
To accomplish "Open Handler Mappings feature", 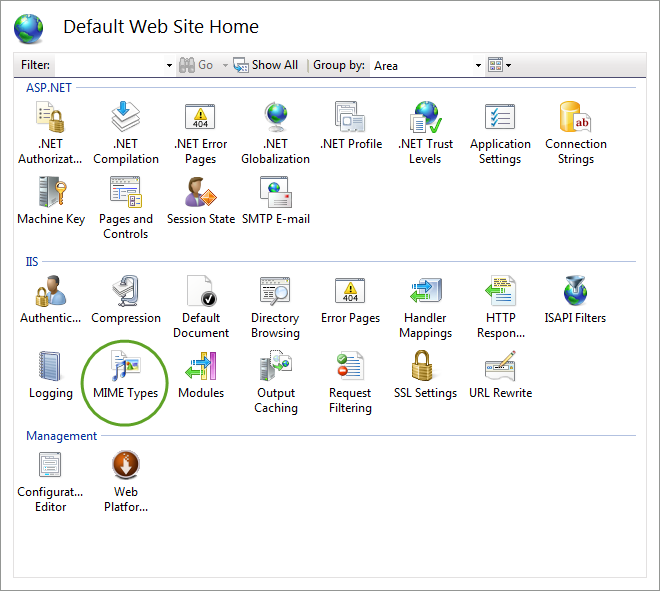I will click(x=426, y=307).
